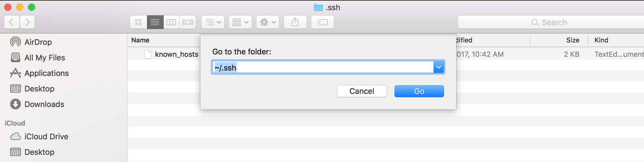The height and width of the screenshot is (162, 644).
Task: Switch to list view mode
Action: 155,22
